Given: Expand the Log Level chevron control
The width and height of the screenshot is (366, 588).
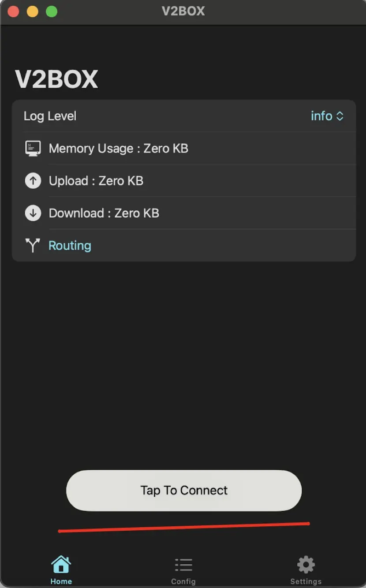Looking at the screenshot, I should pyautogui.click(x=340, y=116).
